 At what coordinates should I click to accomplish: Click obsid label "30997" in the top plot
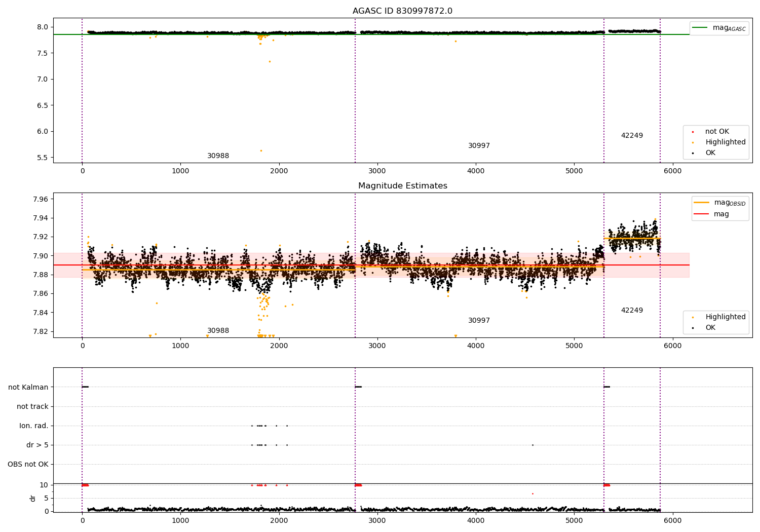479,146
